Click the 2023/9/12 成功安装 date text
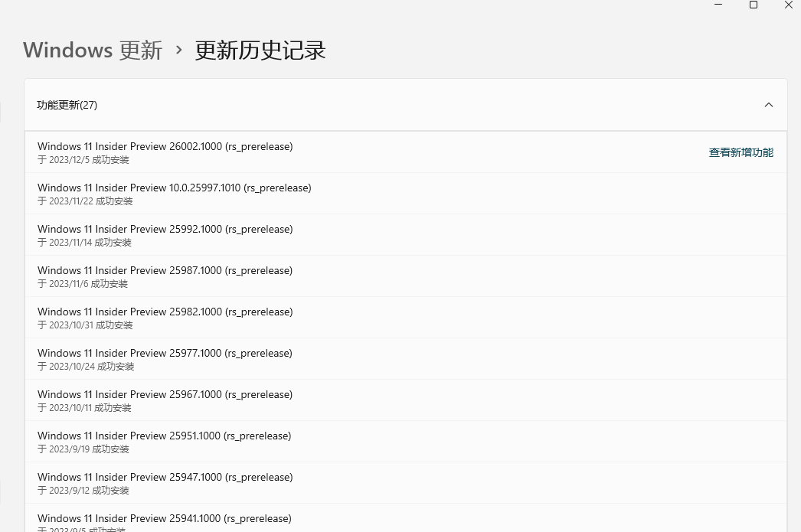The image size is (801, 532). [83, 491]
